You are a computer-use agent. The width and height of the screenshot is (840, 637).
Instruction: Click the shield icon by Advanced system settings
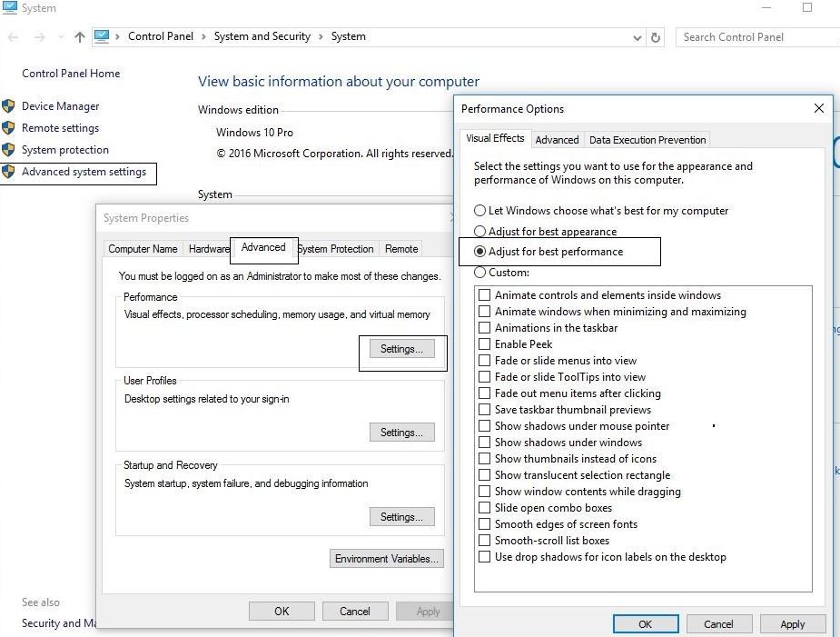[x=9, y=172]
